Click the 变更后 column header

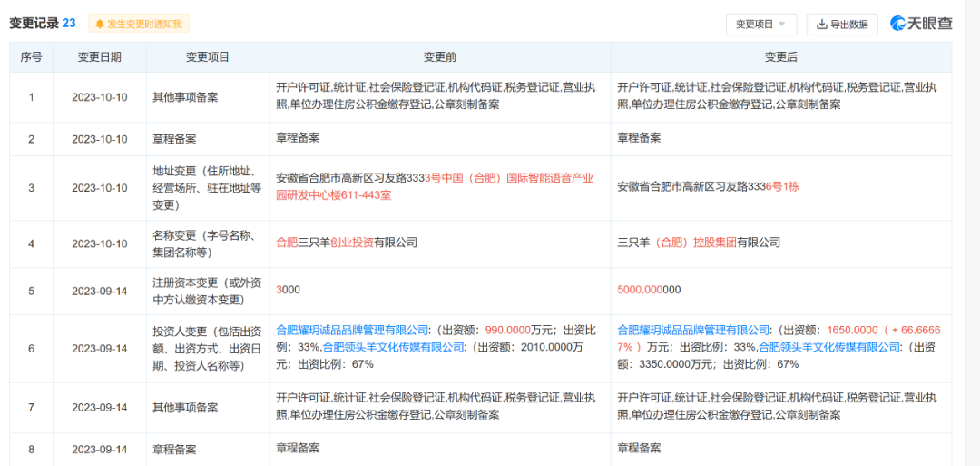pos(781,57)
